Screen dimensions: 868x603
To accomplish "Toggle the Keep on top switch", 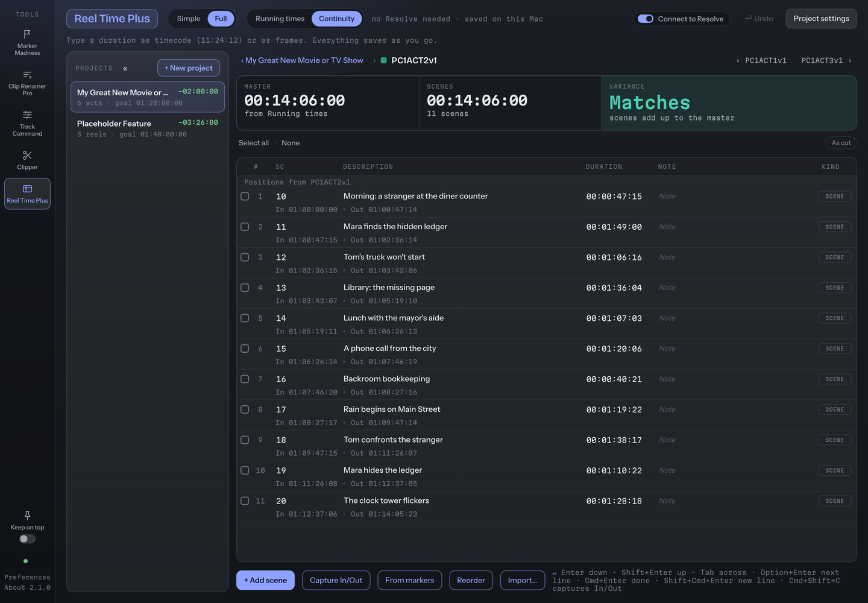I will point(27,538).
